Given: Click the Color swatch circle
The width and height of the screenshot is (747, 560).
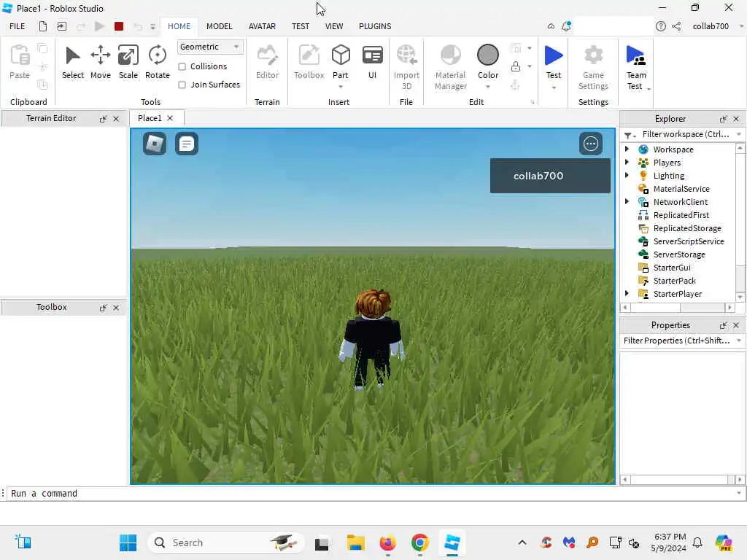Looking at the screenshot, I should [x=488, y=55].
